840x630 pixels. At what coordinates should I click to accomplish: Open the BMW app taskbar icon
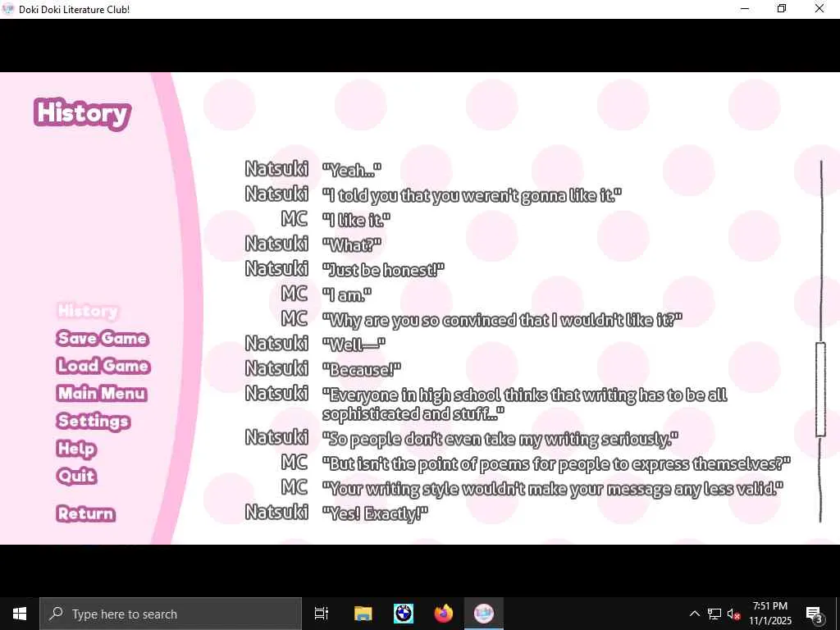(404, 614)
